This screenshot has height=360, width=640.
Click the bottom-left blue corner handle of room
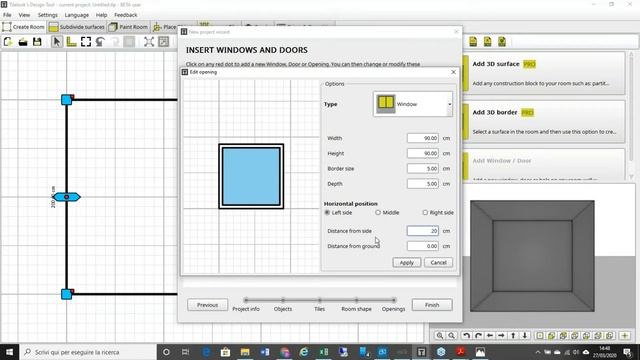pyautogui.click(x=67, y=294)
